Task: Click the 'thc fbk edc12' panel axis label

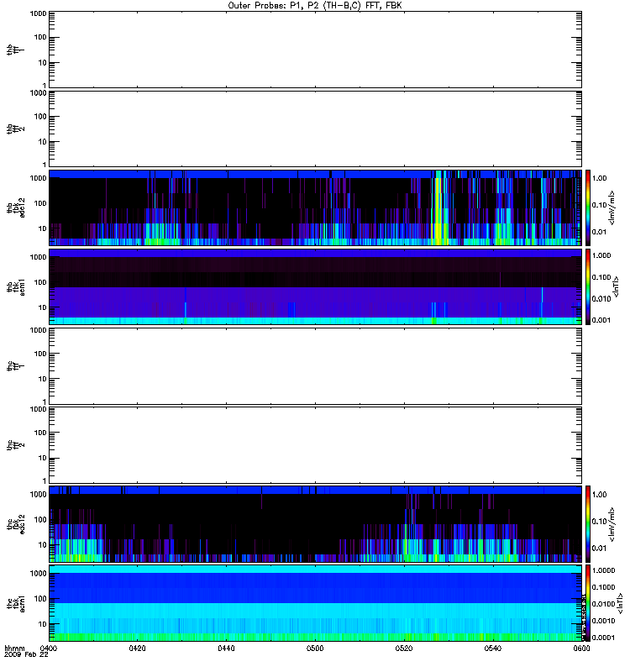Action: point(16,523)
